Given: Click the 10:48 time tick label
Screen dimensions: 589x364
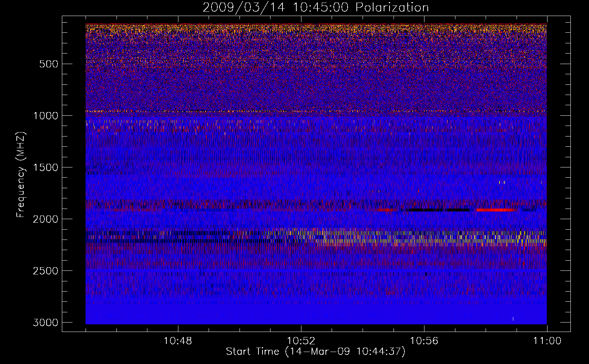Looking at the screenshot, I should coord(178,341).
